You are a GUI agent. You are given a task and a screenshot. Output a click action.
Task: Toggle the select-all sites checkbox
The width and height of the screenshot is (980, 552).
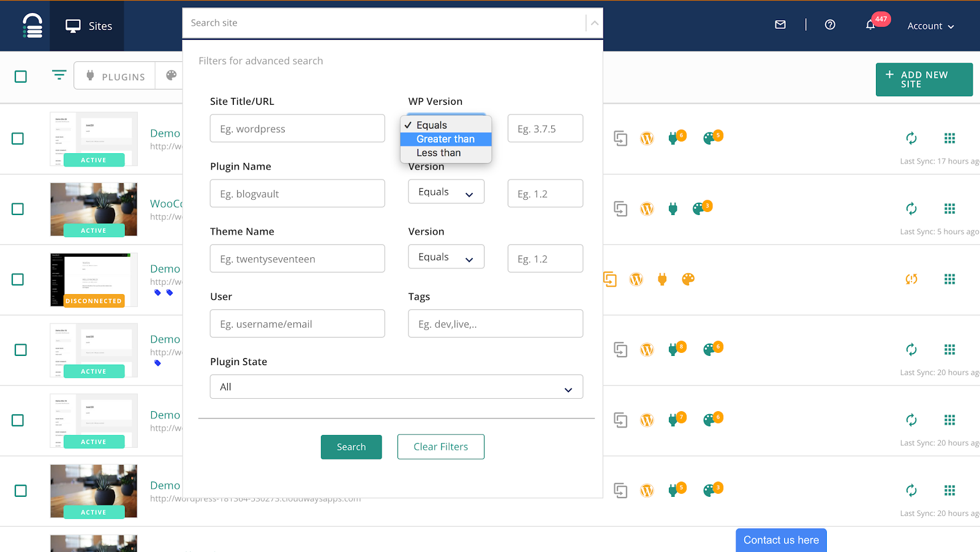[21, 77]
